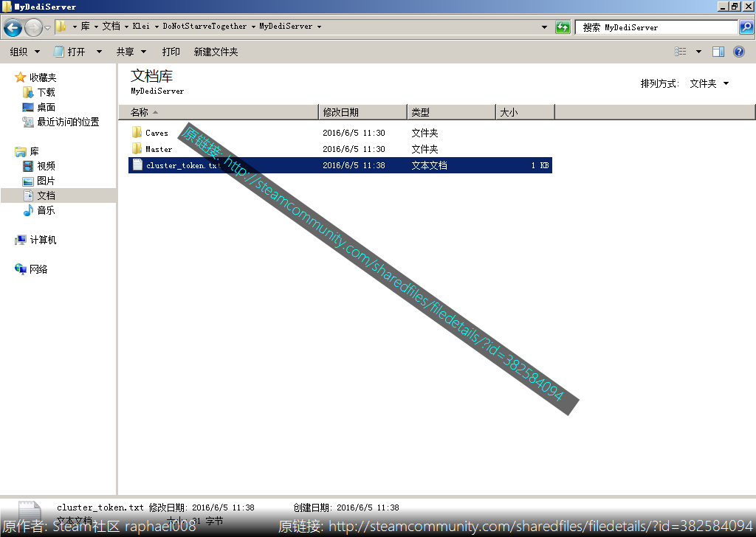This screenshot has height=537, width=756.
Task: Click the 库 libraries node icon
Action: [x=20, y=152]
